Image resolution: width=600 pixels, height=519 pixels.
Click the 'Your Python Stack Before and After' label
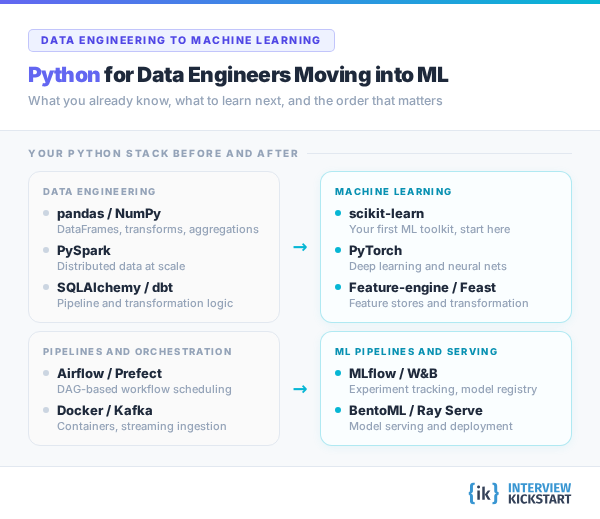pos(163,153)
